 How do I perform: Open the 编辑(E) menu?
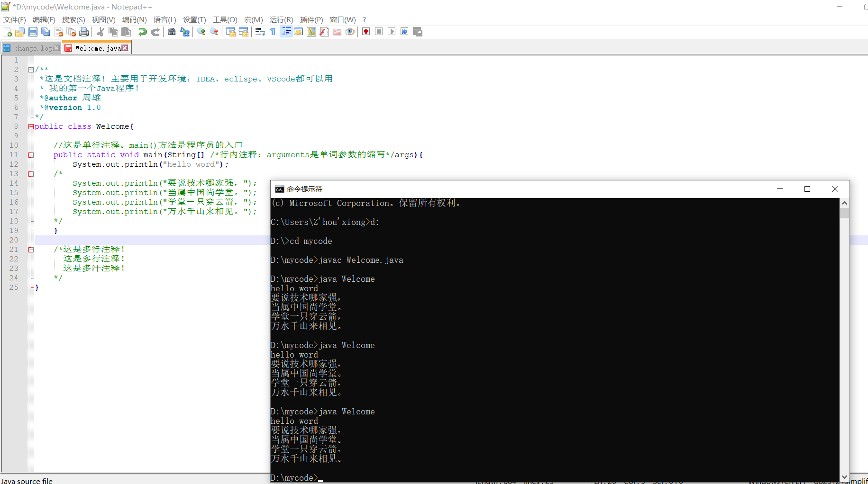click(x=44, y=19)
